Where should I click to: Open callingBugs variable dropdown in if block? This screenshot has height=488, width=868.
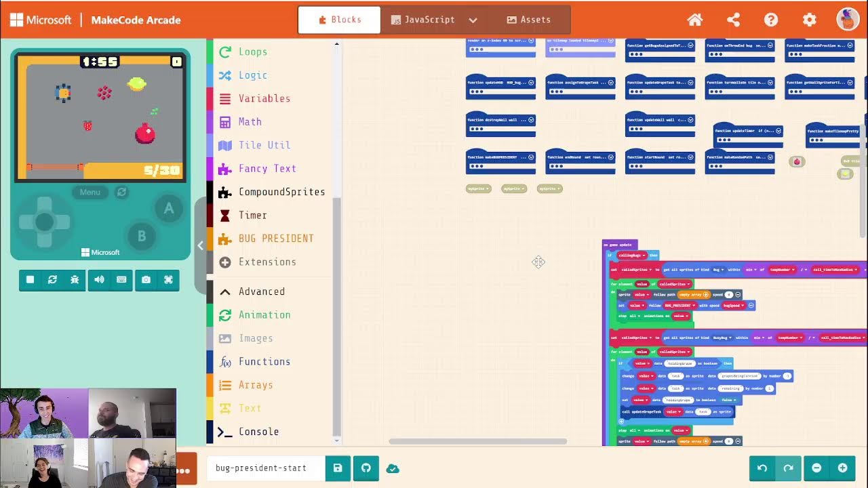click(x=631, y=256)
